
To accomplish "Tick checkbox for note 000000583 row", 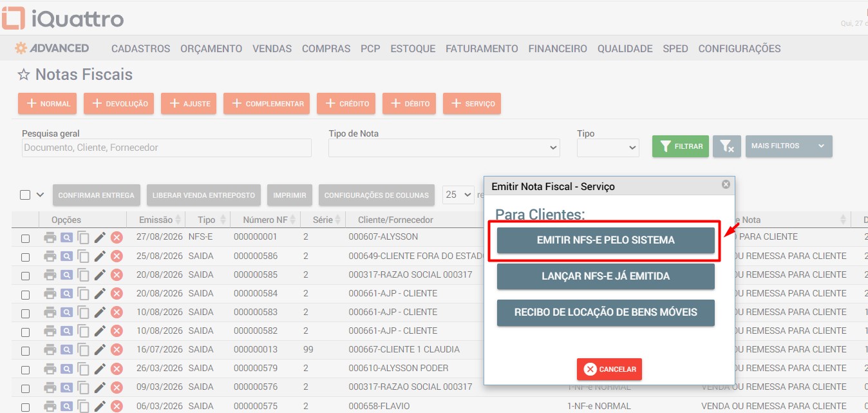I will (x=25, y=312).
